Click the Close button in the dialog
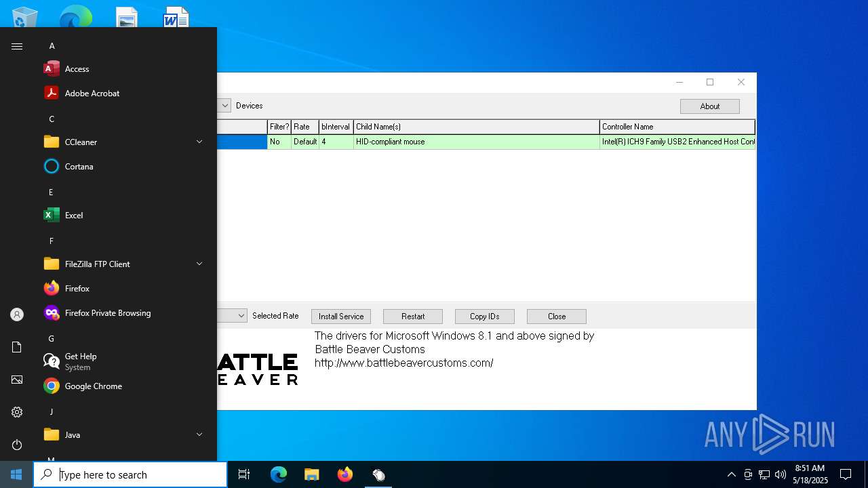868x488 pixels. (x=557, y=317)
